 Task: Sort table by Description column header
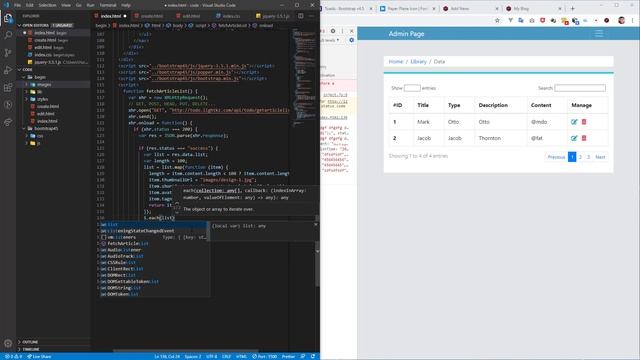click(x=493, y=105)
